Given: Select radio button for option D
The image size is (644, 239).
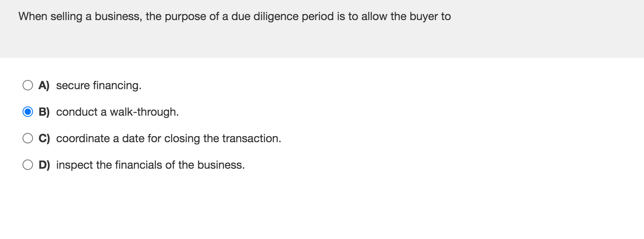Looking at the screenshot, I should tap(28, 165).
